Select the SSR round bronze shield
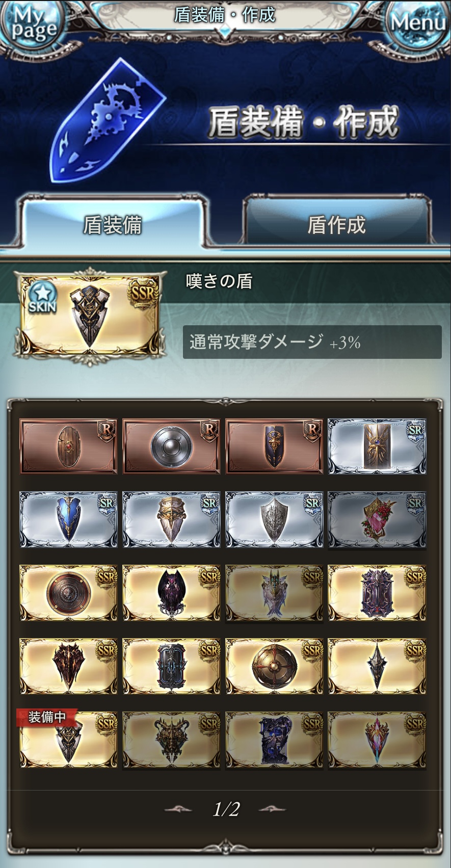The width and height of the screenshot is (451, 868). [68, 593]
